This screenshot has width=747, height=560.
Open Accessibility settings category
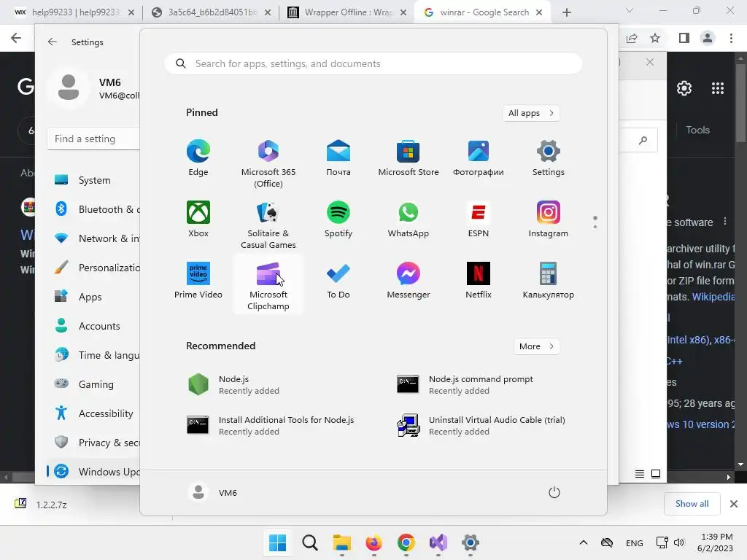click(93, 413)
